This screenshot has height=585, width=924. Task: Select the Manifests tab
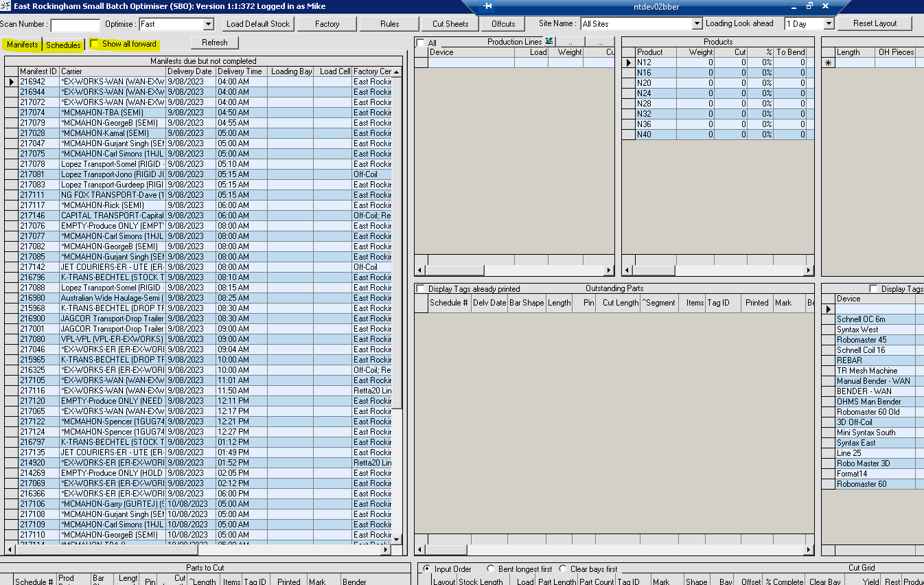[23, 45]
